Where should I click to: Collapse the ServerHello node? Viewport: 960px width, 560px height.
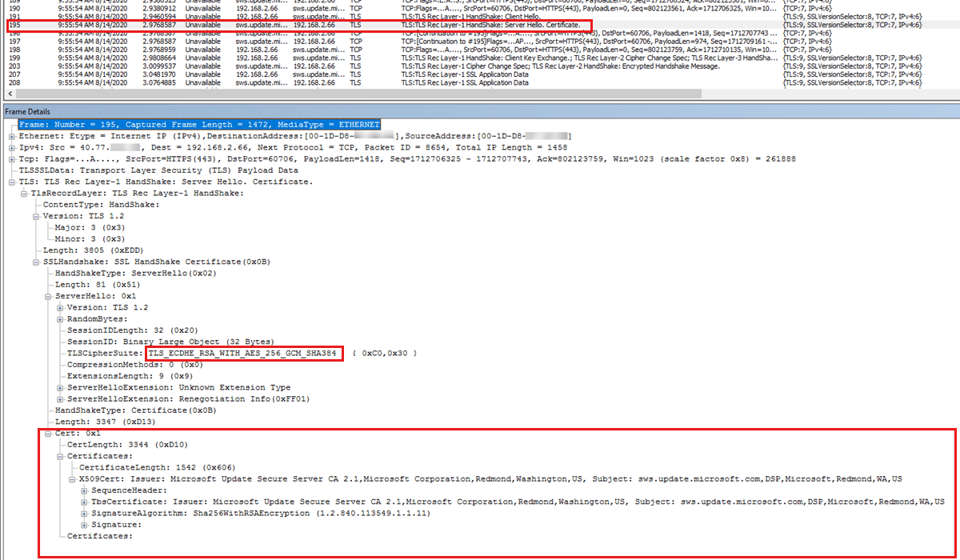[47, 297]
